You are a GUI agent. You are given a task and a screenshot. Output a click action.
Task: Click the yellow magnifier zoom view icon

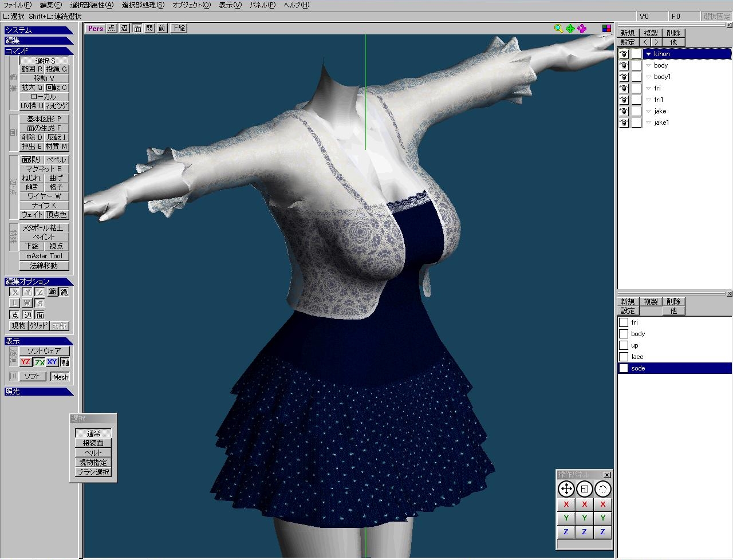coord(559,28)
